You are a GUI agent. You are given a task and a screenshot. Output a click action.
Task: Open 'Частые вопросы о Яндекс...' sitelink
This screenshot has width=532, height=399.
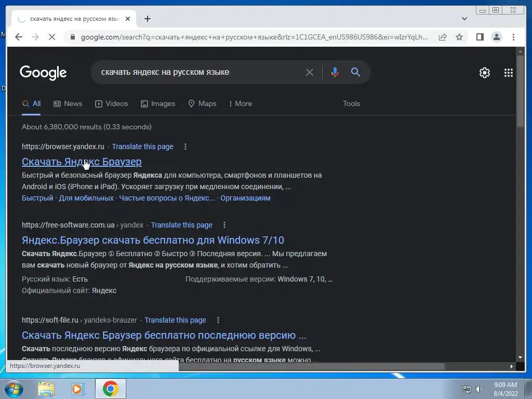point(167,198)
